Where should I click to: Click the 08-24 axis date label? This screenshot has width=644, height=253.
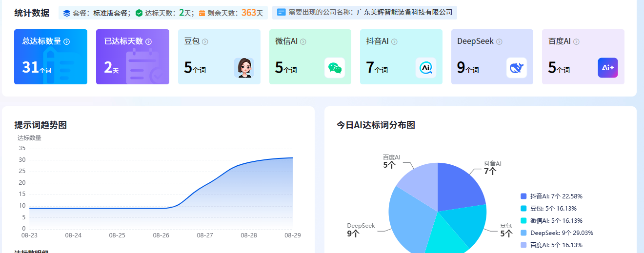click(x=73, y=235)
